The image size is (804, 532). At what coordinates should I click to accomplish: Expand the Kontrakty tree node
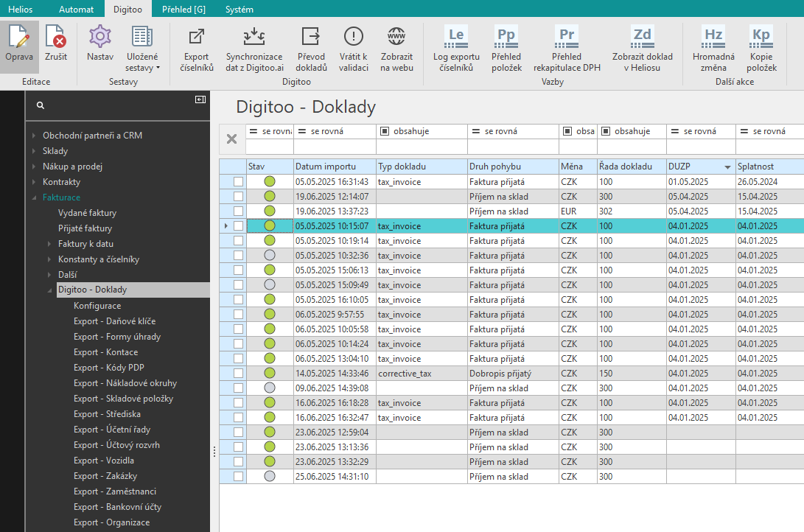point(34,182)
